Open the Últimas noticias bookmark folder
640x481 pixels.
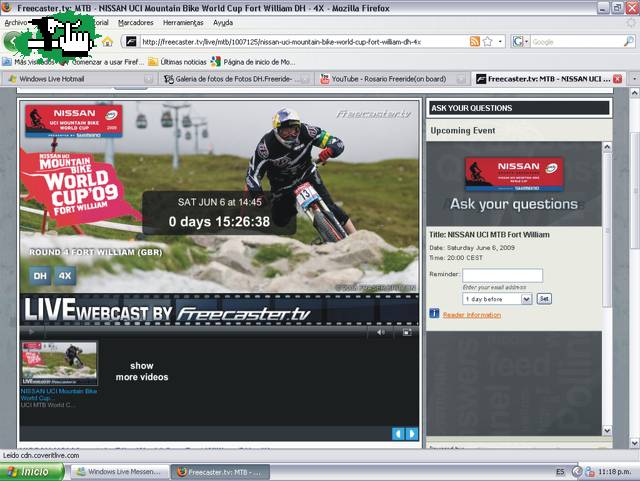[x=177, y=62]
